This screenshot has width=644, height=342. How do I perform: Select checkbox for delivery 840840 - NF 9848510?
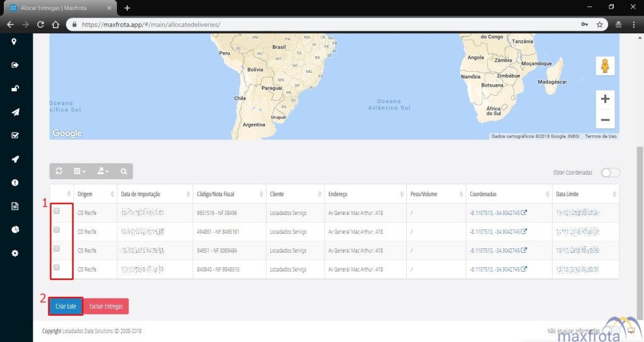(x=57, y=268)
